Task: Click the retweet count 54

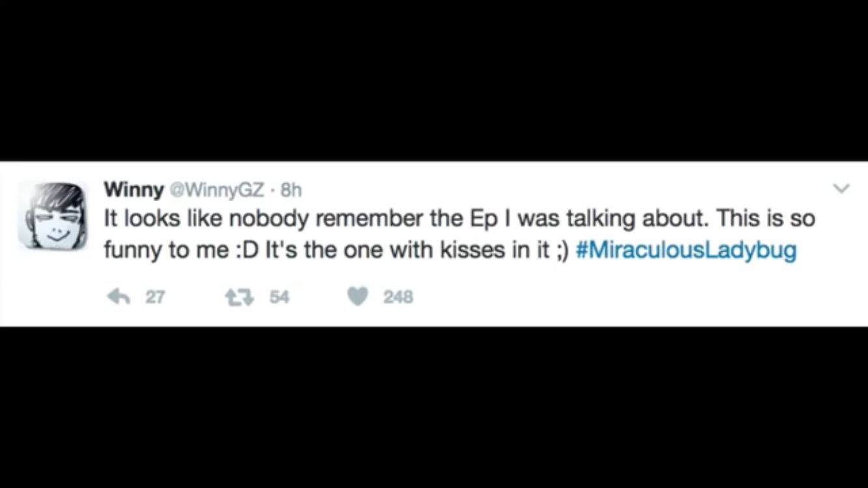Action: (279, 297)
